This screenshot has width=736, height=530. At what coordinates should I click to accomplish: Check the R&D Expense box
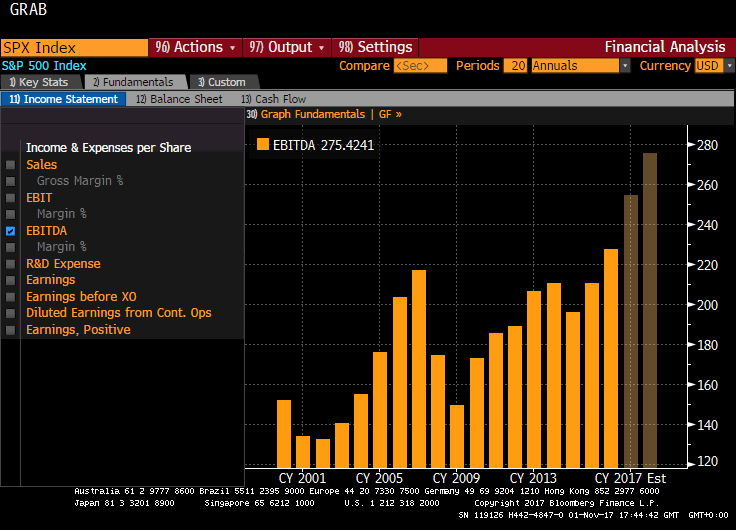click(x=10, y=264)
